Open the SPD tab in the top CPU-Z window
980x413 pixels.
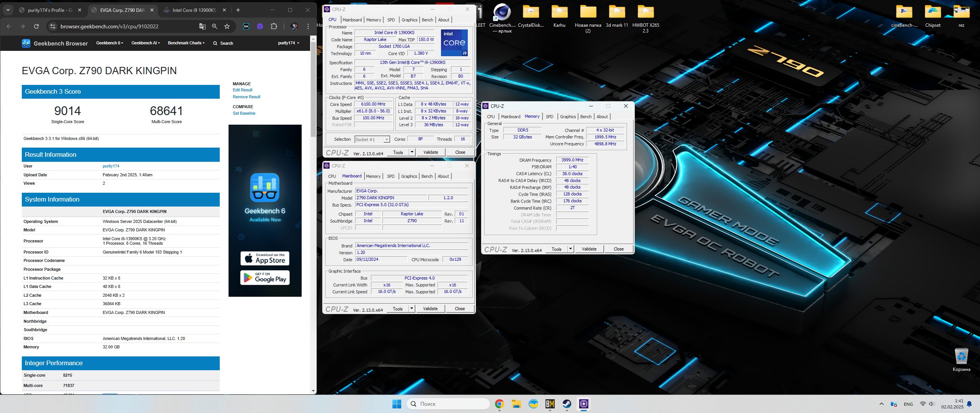[x=391, y=20]
